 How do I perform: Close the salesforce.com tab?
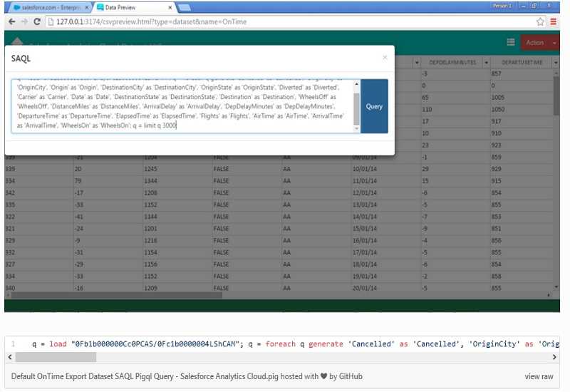[87, 7]
